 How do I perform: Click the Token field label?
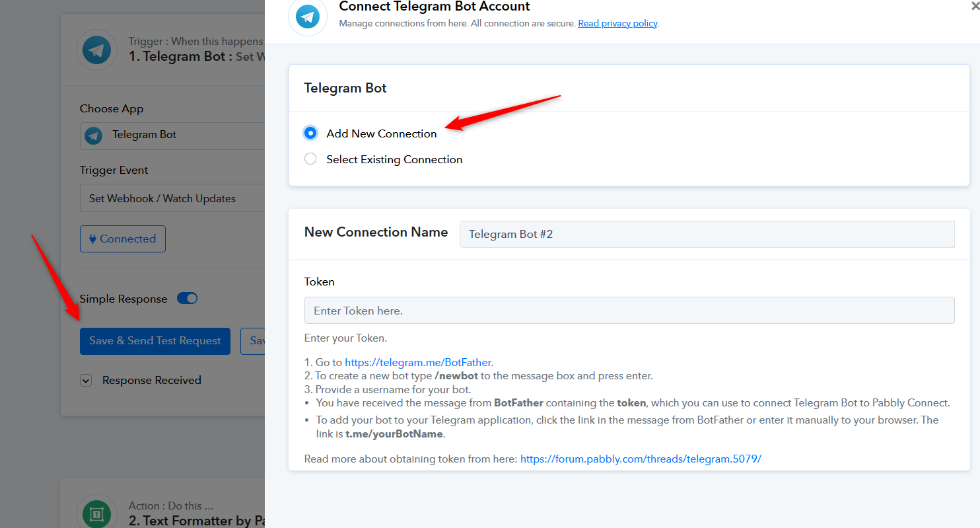click(x=320, y=282)
